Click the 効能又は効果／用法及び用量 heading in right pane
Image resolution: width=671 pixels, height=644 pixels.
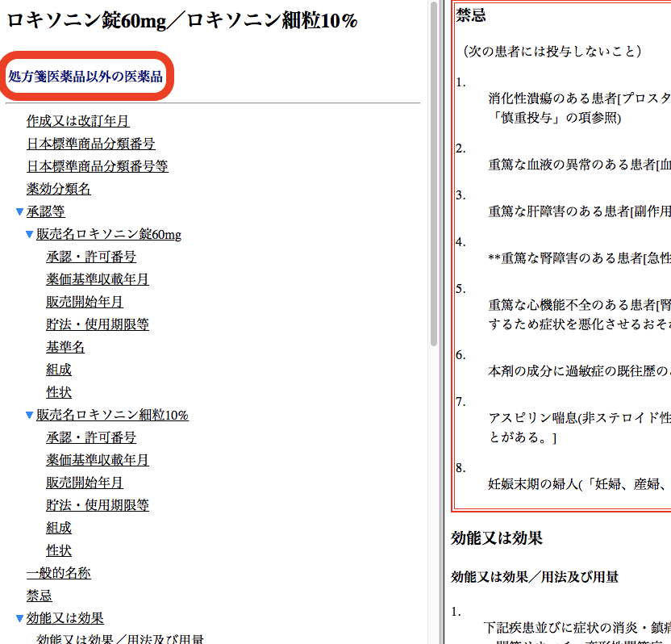coord(535,577)
